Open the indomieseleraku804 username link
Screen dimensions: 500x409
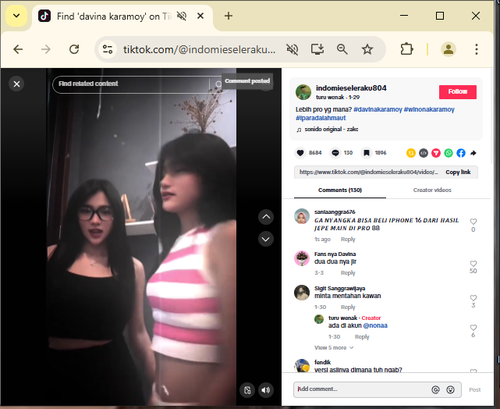coord(351,88)
